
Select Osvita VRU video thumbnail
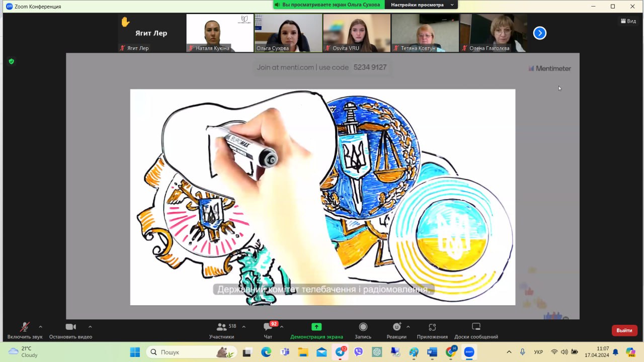click(x=357, y=33)
